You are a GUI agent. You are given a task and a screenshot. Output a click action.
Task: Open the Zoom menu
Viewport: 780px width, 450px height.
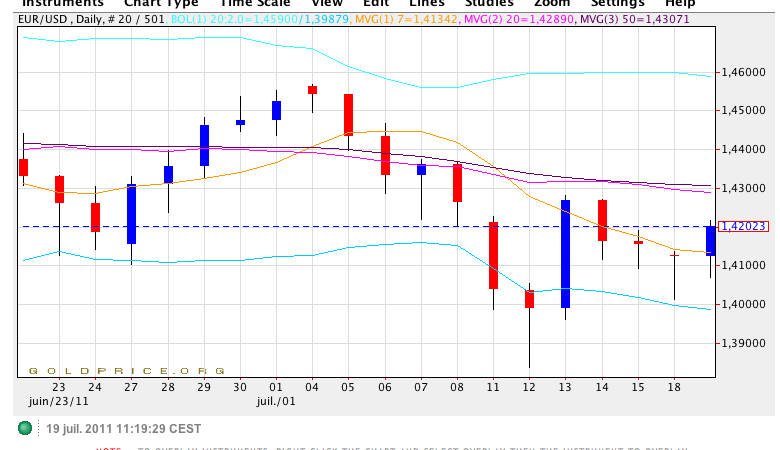(552, 4)
